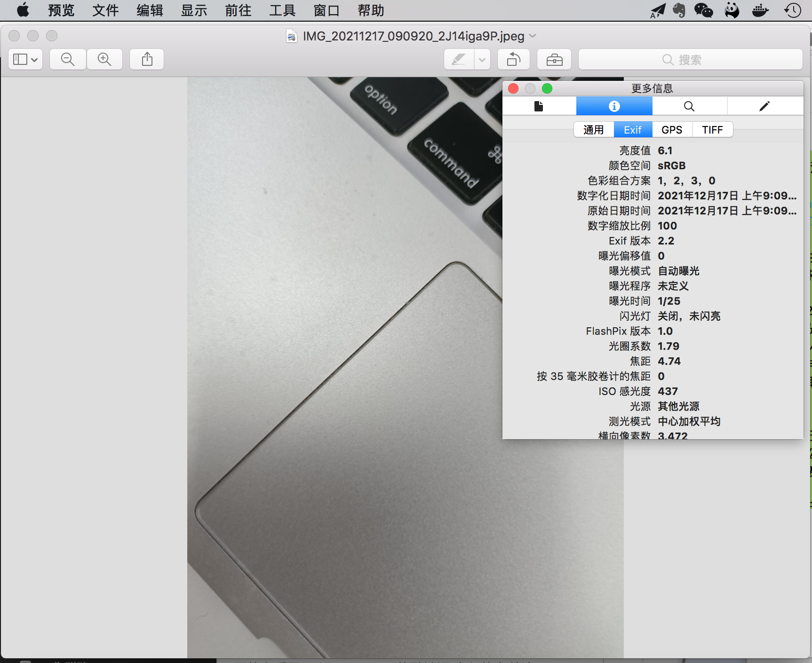Image resolution: width=812 pixels, height=663 pixels.
Task: Expand the sidebar view mode dropdown
Action: (x=25, y=60)
